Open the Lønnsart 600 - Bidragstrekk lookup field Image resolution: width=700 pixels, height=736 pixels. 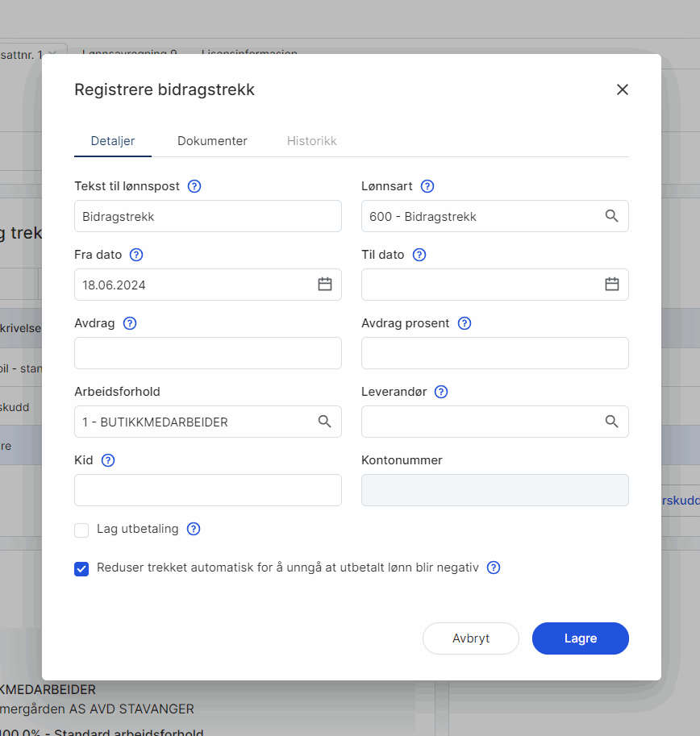coord(495,216)
